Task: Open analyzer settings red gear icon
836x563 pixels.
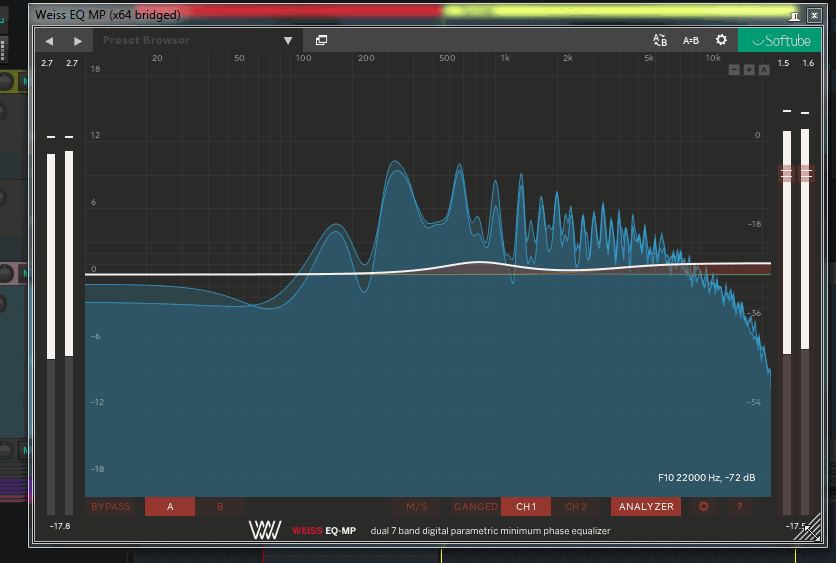Action: coord(704,506)
